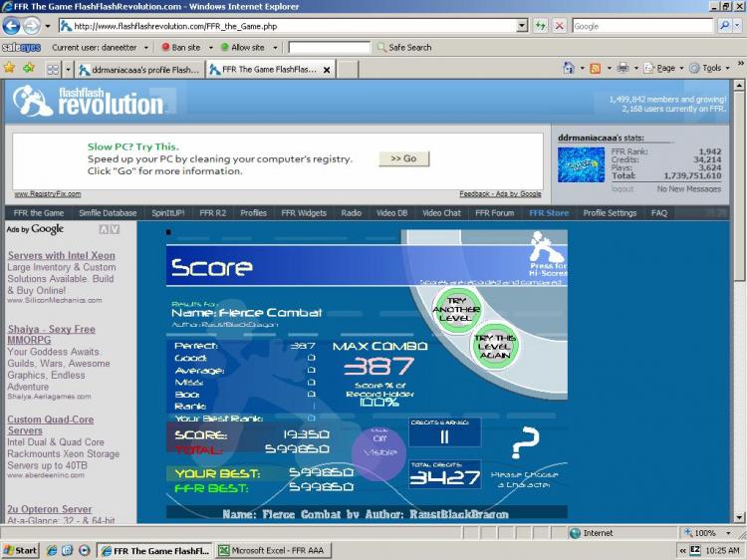Click the Favorites Center star icon
The height and width of the screenshot is (560, 747).
click(9, 68)
